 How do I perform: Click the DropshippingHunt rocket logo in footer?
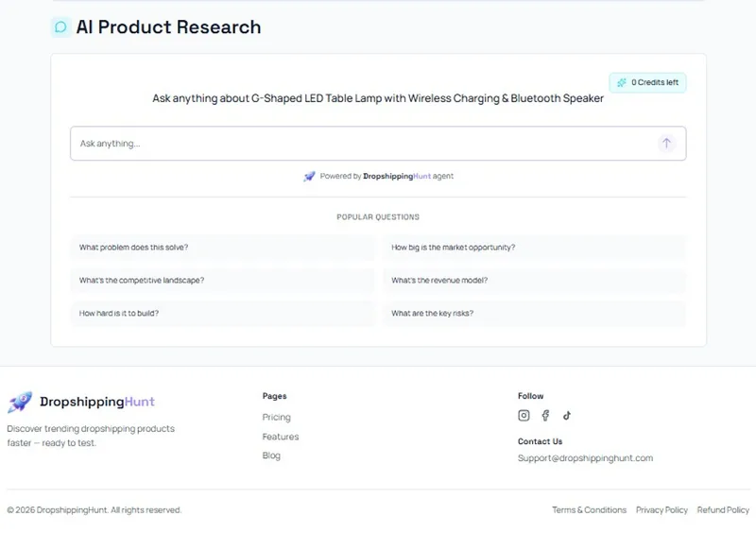20,402
